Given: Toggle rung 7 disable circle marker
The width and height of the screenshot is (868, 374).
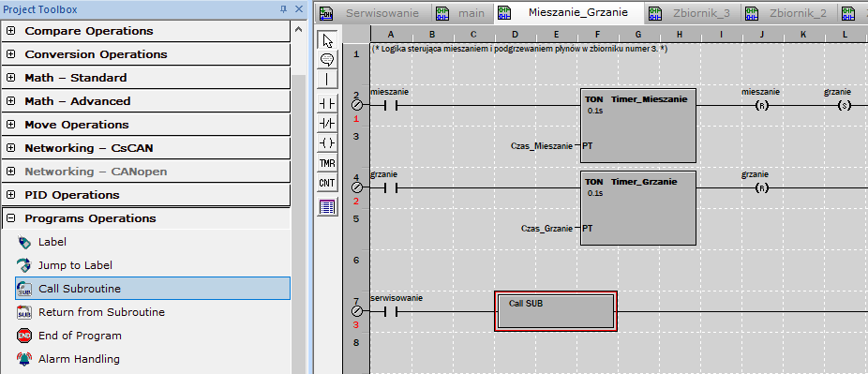Looking at the screenshot, I should (x=356, y=311).
